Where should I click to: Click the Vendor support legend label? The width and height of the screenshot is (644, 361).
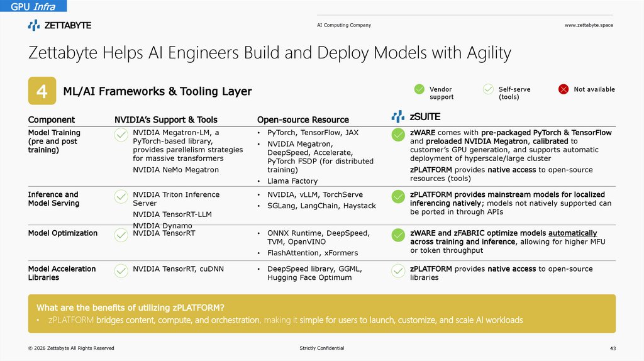[x=441, y=93]
